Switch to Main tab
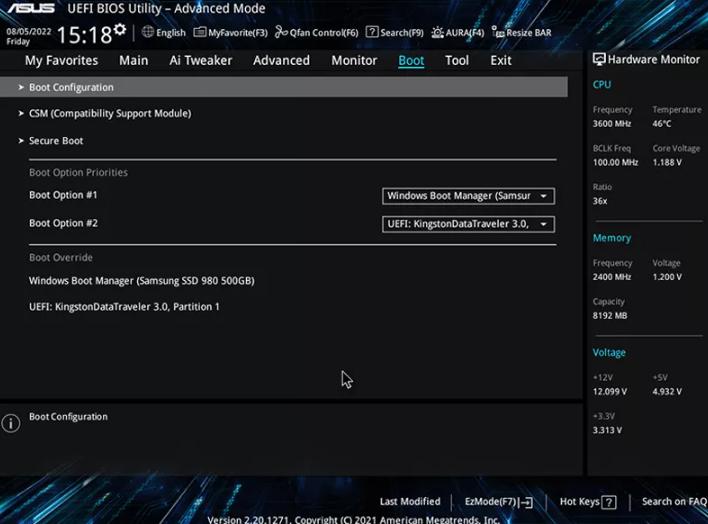 click(134, 61)
